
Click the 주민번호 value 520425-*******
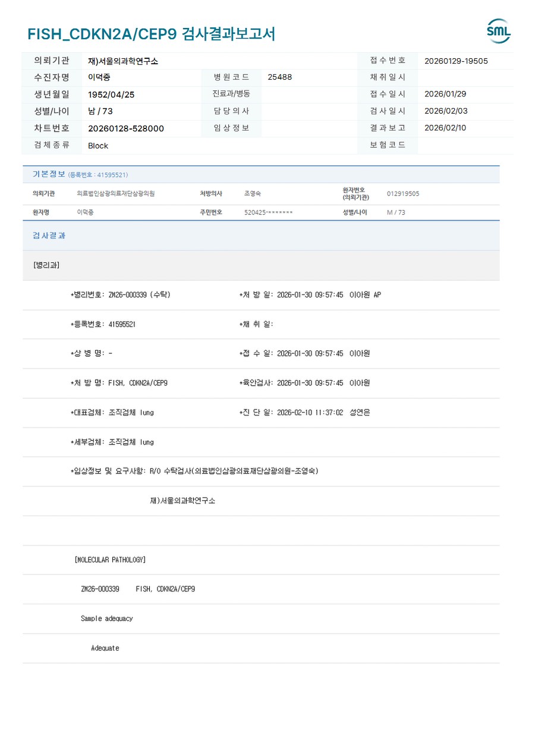pos(269,212)
